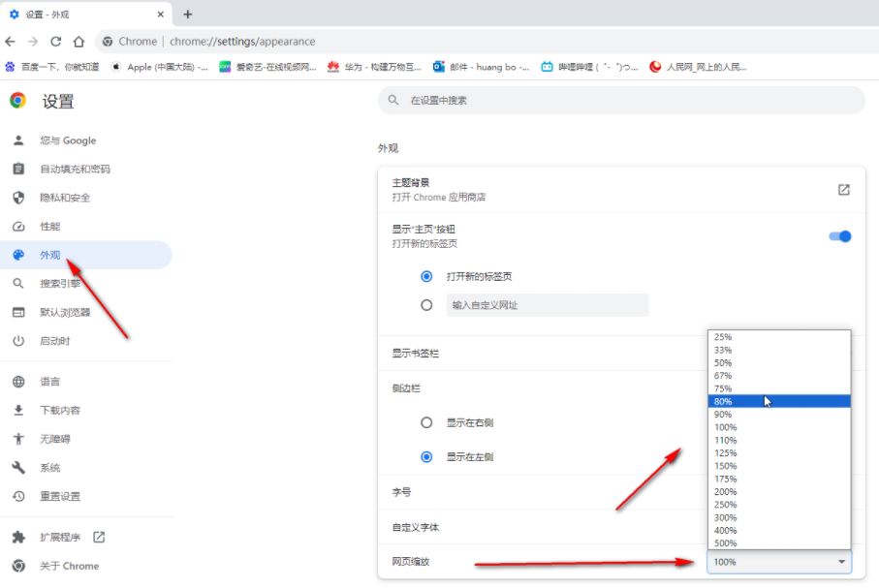The height and width of the screenshot is (588, 879).
Task: Choose 110% from the zoom list
Action: 779,440
